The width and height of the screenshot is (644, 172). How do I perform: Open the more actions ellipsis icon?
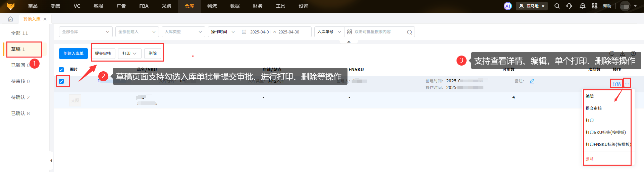click(x=627, y=84)
